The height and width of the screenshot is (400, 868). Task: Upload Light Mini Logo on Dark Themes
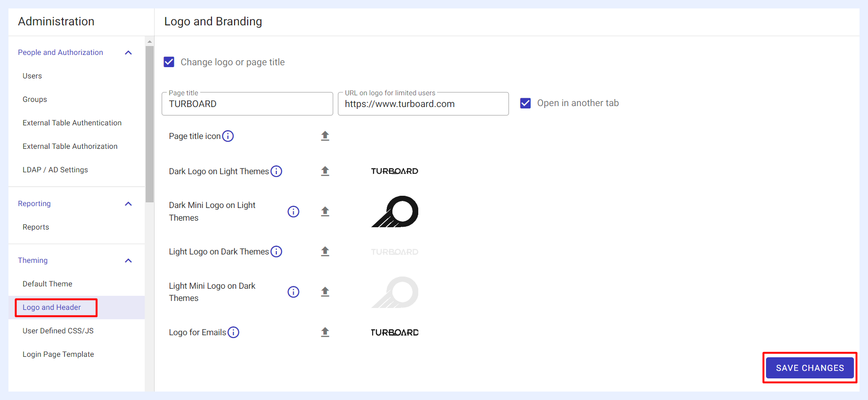tap(325, 292)
